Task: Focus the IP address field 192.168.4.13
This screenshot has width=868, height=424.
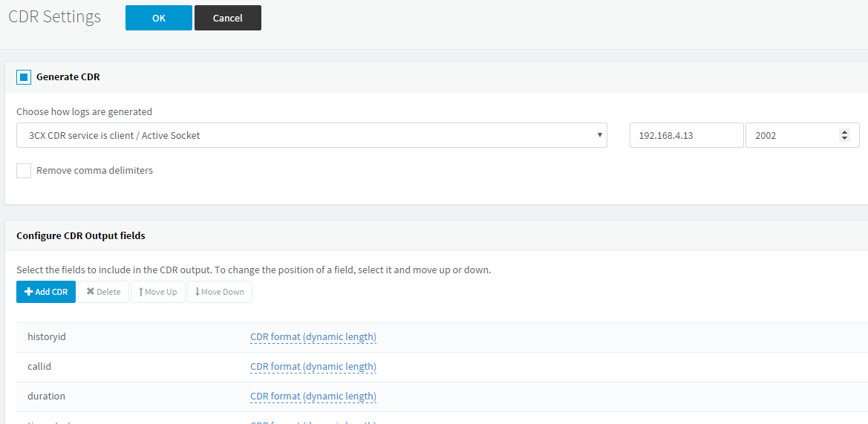Action: tap(686, 135)
